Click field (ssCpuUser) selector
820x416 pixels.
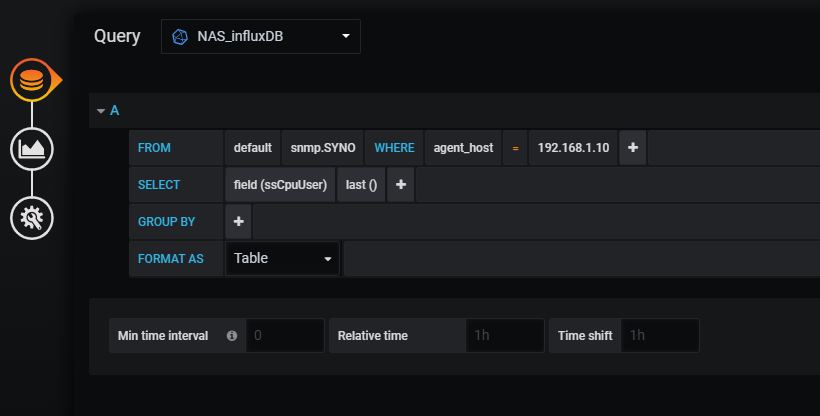(x=280, y=185)
